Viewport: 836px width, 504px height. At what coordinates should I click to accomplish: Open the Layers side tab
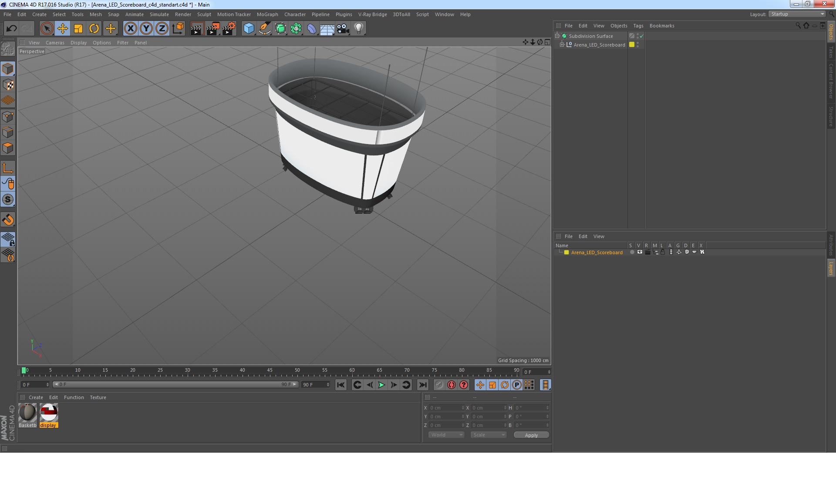[831, 269]
